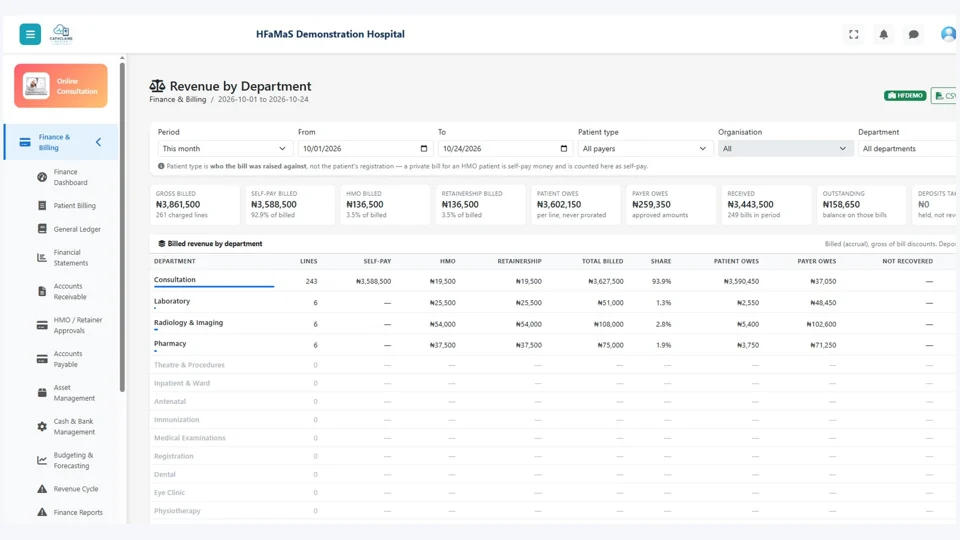Open Asset Management in sidebar
960x540 pixels.
click(73, 392)
